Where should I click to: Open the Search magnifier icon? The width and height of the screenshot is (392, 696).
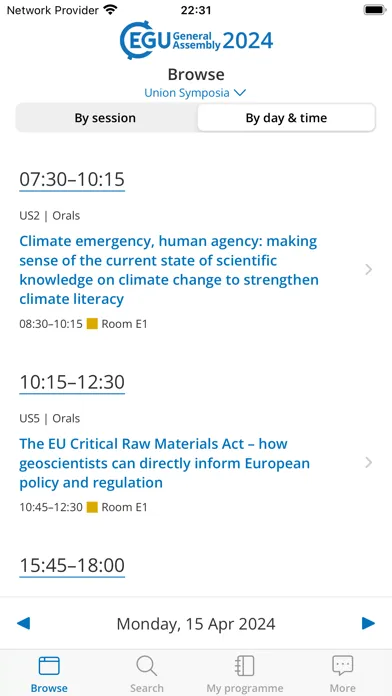[x=147, y=666]
